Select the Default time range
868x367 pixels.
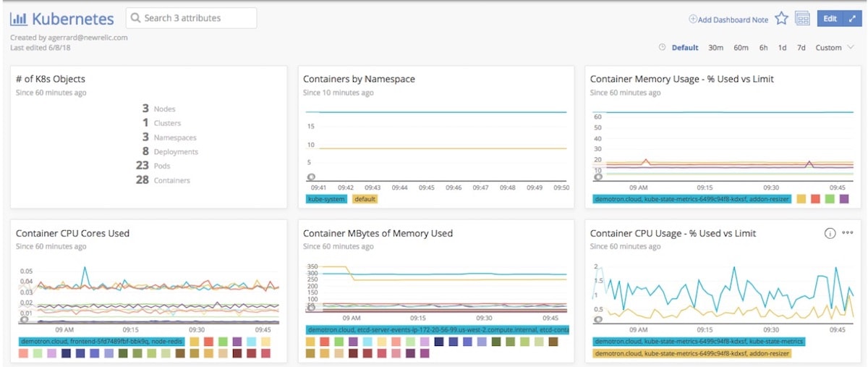685,48
